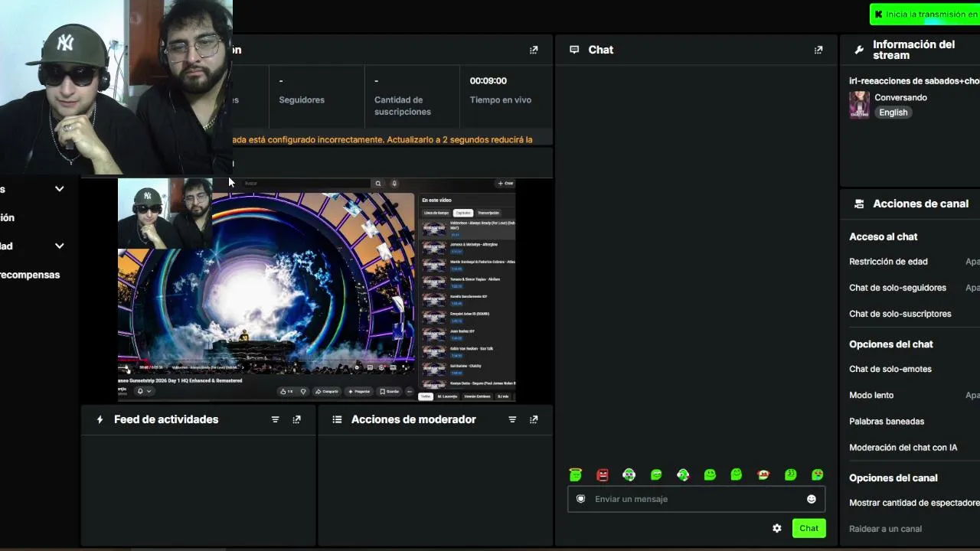Click the wrench icon beside Información del stream
980x551 pixels.
(859, 50)
